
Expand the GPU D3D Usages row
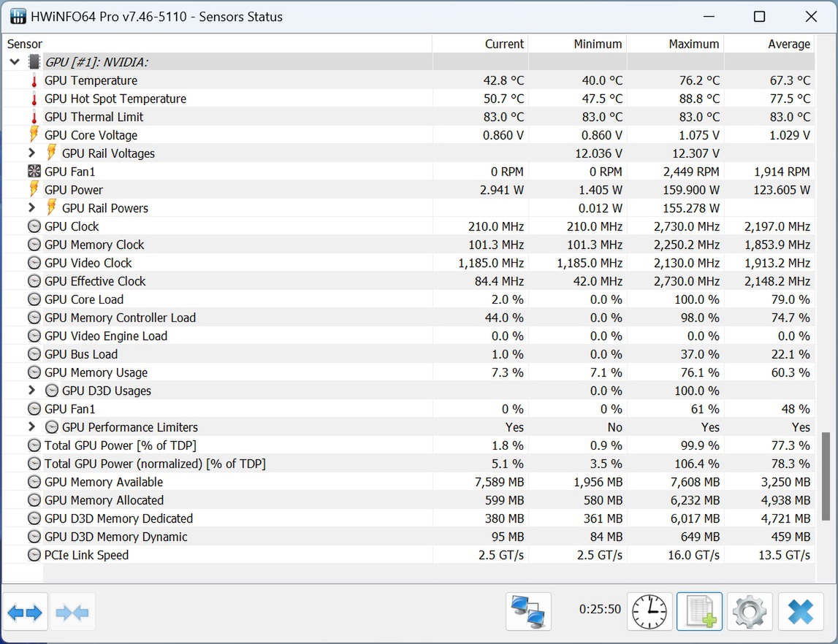click(x=32, y=391)
